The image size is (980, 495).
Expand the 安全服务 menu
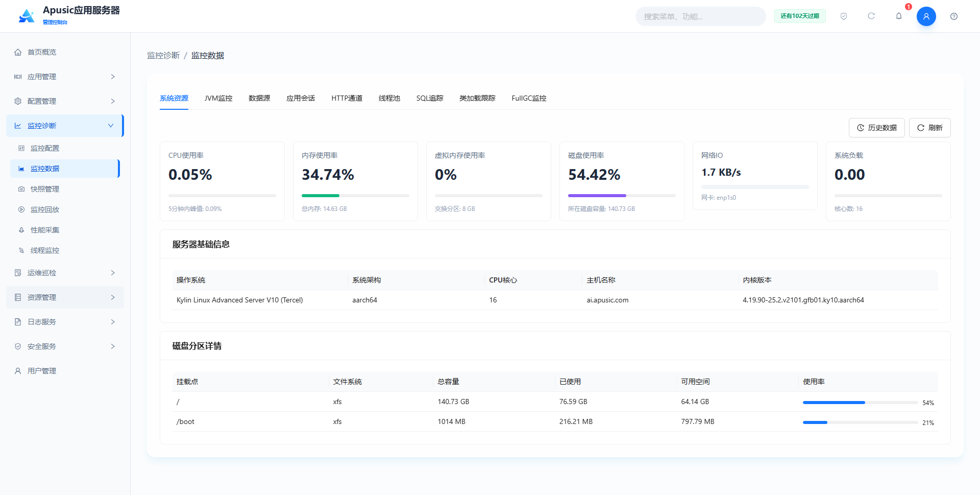click(65, 346)
